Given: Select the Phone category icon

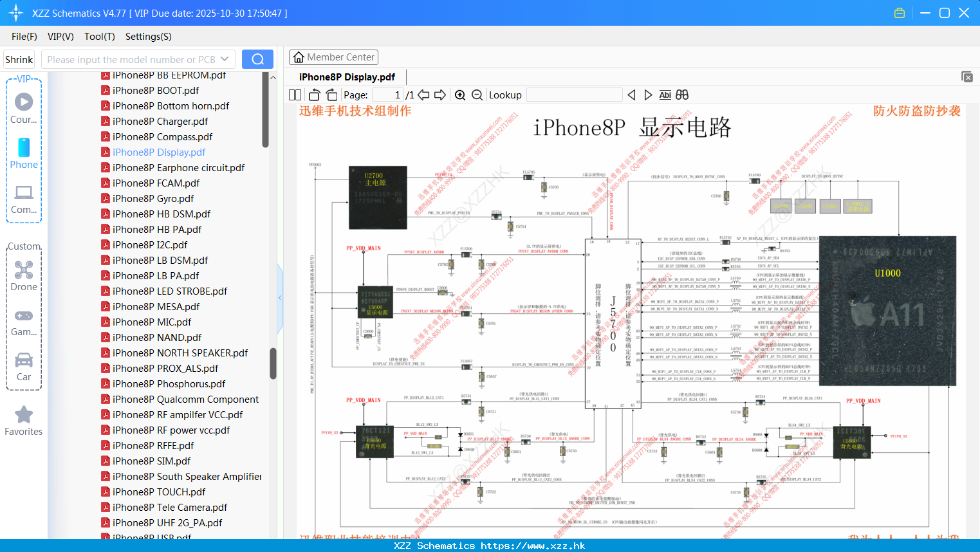Looking at the screenshot, I should coord(24,154).
